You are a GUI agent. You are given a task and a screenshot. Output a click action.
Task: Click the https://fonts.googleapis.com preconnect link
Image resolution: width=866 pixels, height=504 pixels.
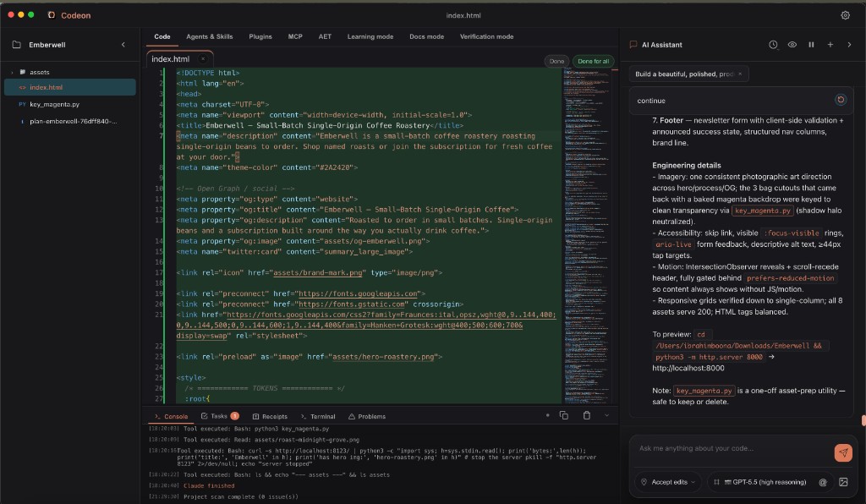[x=358, y=293]
